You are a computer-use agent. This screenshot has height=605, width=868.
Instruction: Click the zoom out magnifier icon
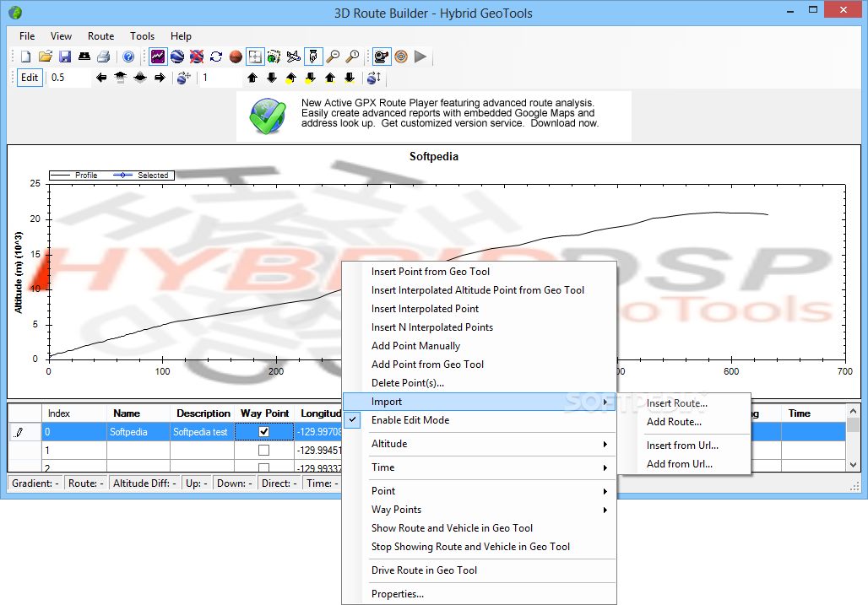[x=333, y=57]
